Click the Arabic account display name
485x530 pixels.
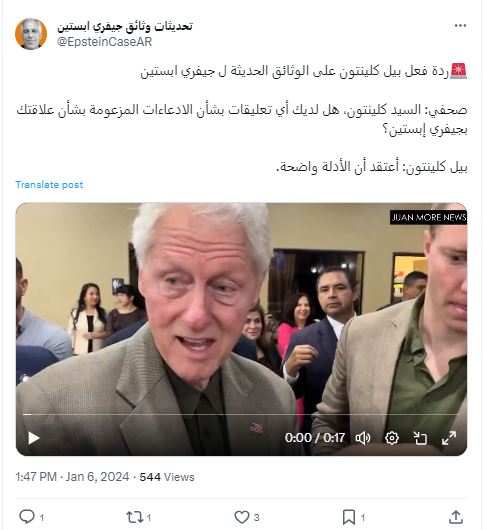pyautogui.click(x=125, y=26)
